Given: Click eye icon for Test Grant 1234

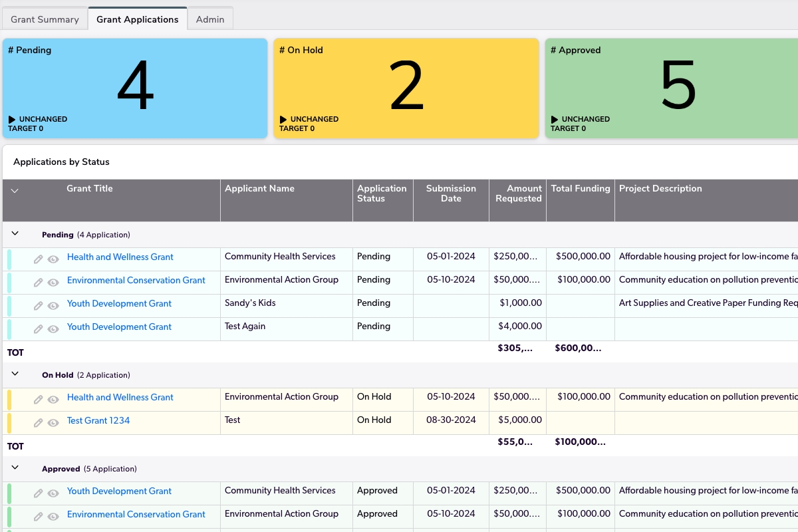Looking at the screenshot, I should (53, 423).
